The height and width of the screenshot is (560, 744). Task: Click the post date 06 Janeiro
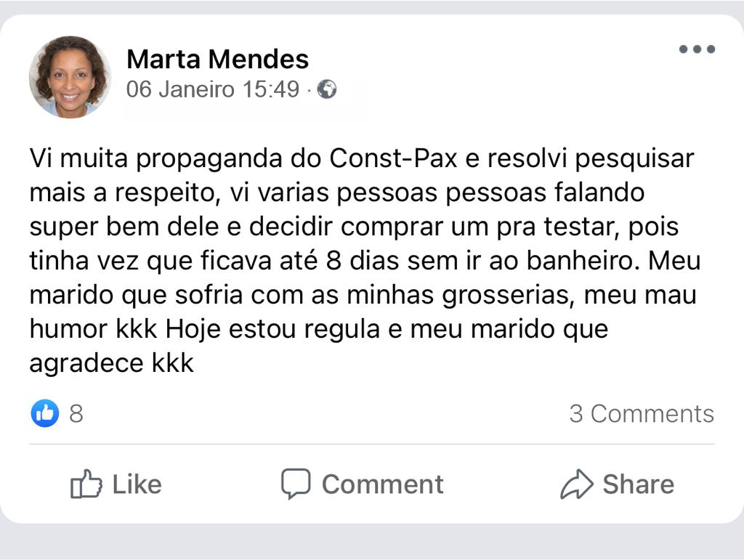coord(180,89)
